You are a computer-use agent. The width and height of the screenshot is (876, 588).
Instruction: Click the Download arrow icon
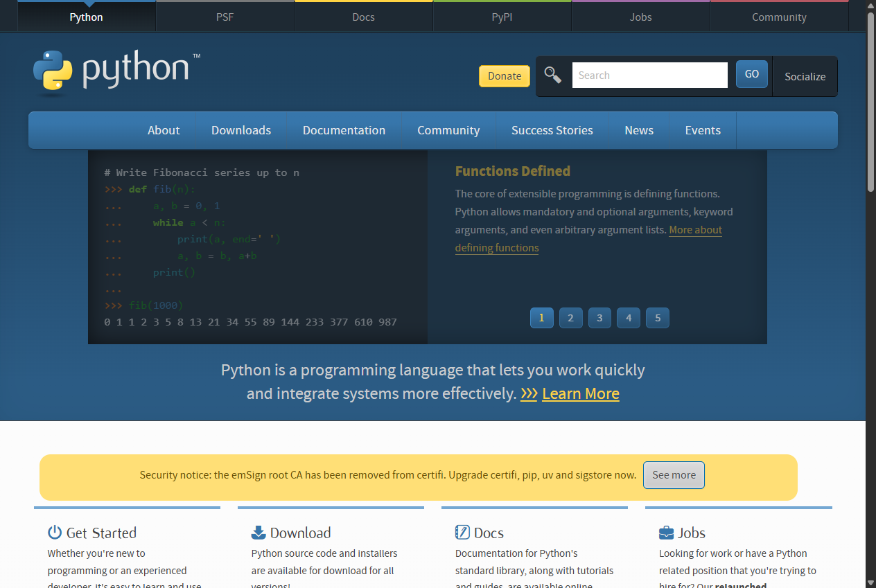[259, 532]
